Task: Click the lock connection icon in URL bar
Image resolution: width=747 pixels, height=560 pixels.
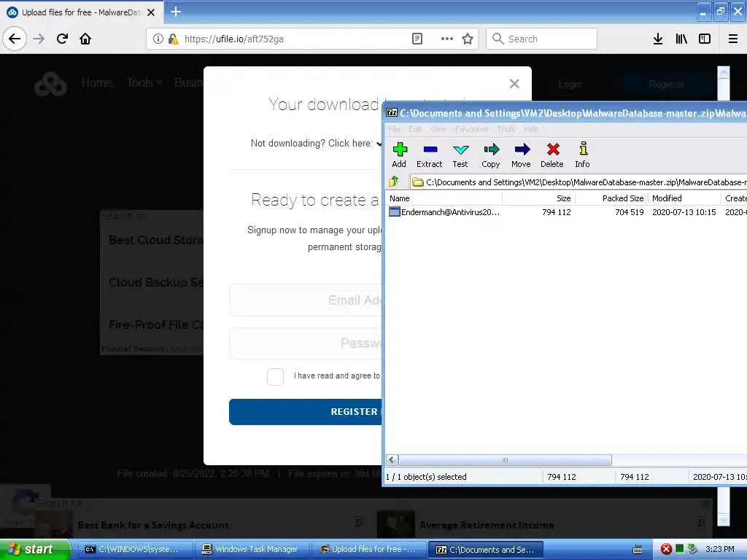Action: 173,39
